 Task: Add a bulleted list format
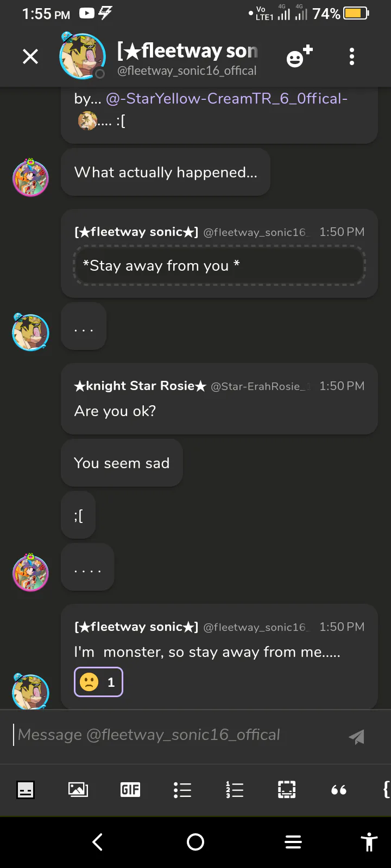(x=182, y=789)
